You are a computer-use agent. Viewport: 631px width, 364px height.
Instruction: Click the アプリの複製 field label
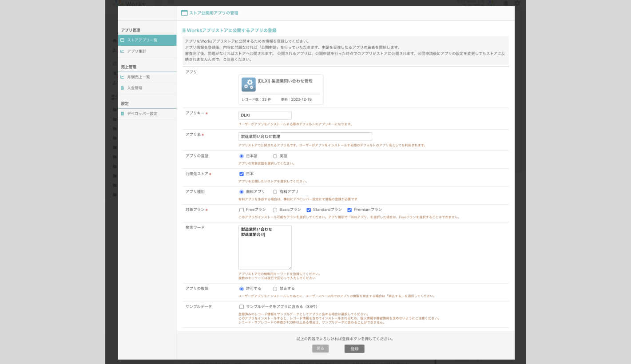pos(197,288)
